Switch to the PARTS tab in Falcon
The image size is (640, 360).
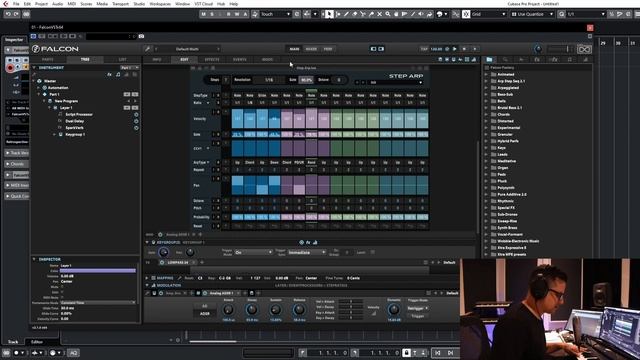48,60
